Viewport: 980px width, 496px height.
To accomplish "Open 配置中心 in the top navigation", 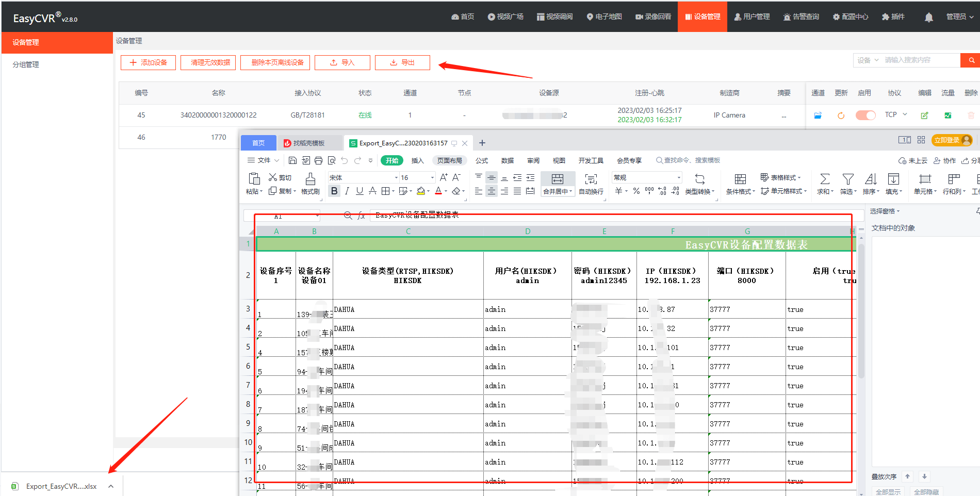I will pos(851,17).
